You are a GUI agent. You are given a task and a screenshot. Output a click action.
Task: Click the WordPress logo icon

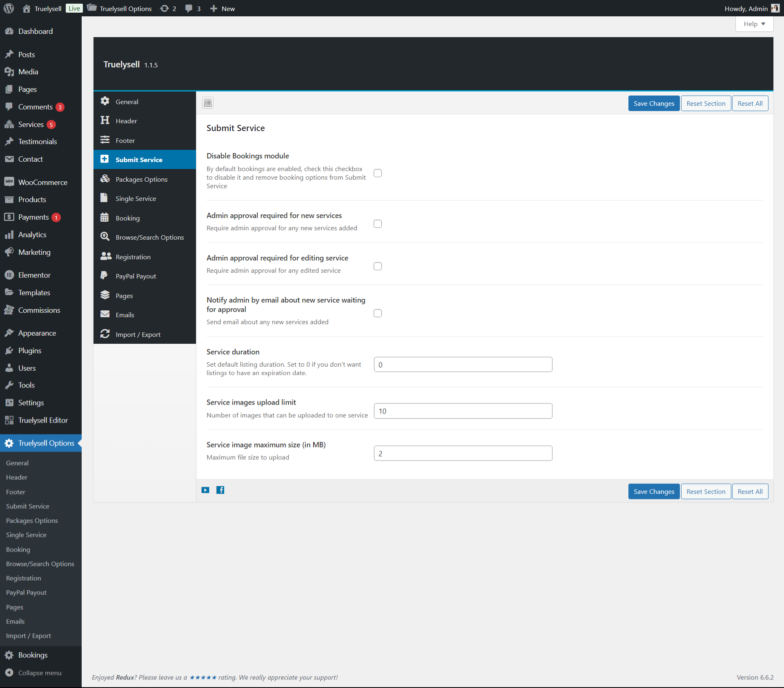(9, 8)
